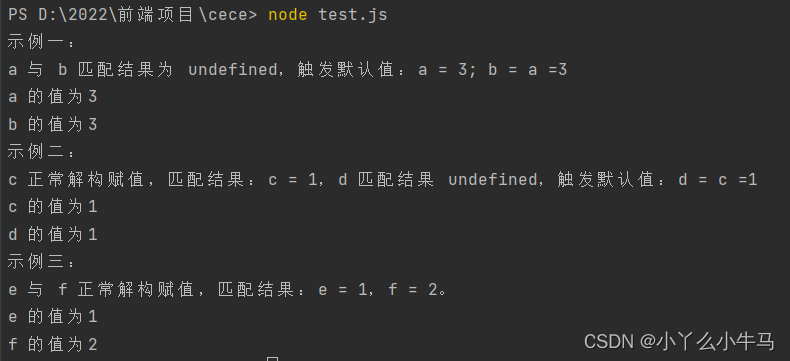The width and height of the screenshot is (790, 361).
Task: Click the "a 的值为3" output line
Action: pos(53,97)
